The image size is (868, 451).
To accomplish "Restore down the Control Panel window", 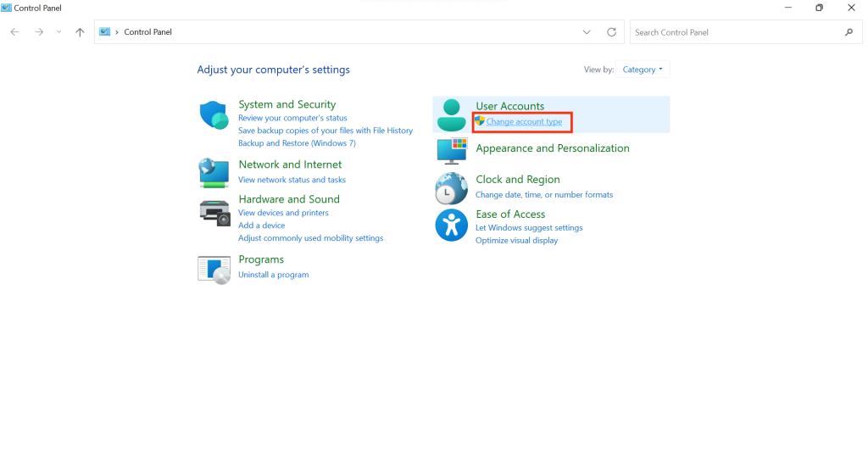I will pyautogui.click(x=820, y=8).
